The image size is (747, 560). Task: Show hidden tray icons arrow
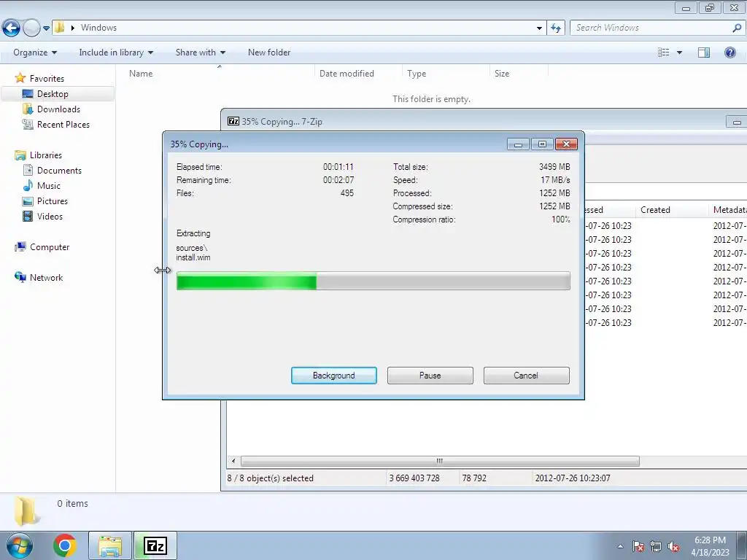[620, 546]
